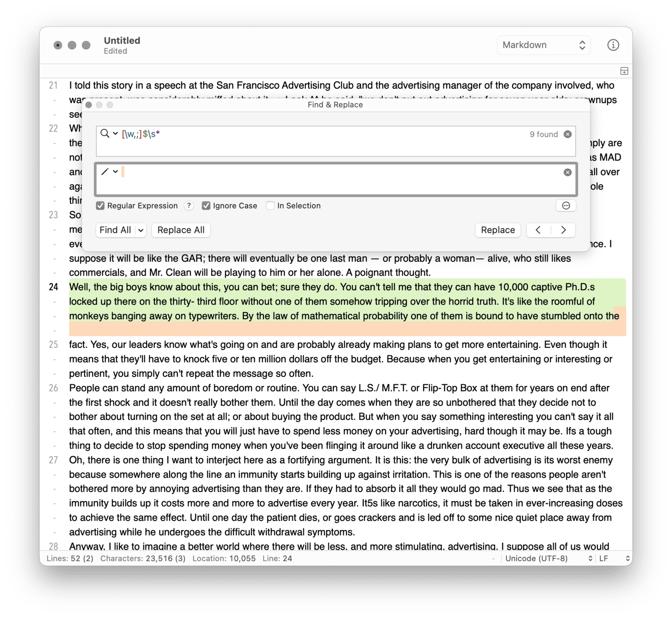
Task: Click text 'People can stand any amount'
Action: tap(128, 388)
